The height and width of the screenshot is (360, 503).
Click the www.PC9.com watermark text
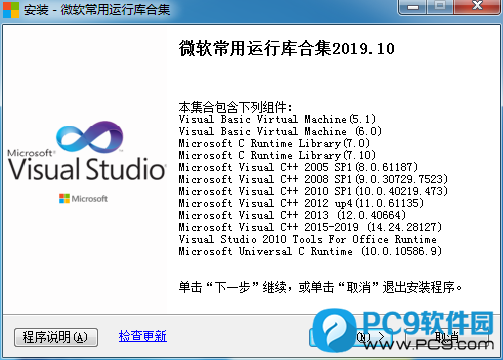pos(429,344)
